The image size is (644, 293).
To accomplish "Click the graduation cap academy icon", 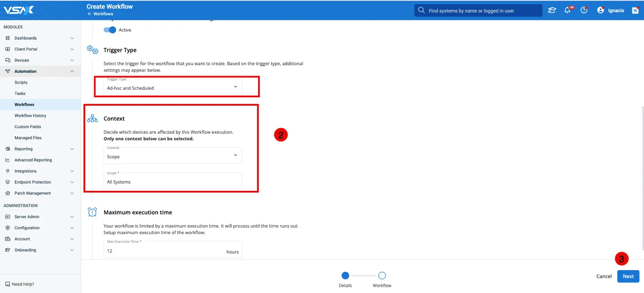I will pyautogui.click(x=552, y=10).
